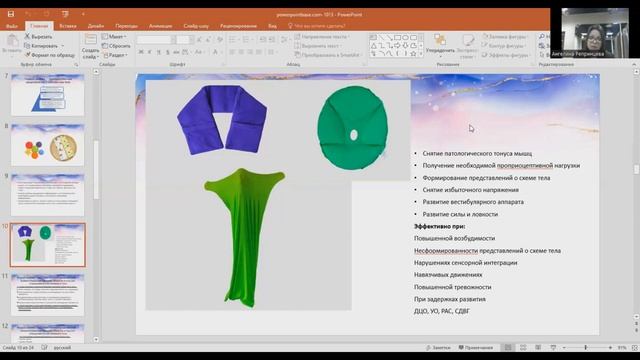This screenshot has width=640, height=360.
Task: Switch to the Переходы tab
Action: click(x=127, y=26)
